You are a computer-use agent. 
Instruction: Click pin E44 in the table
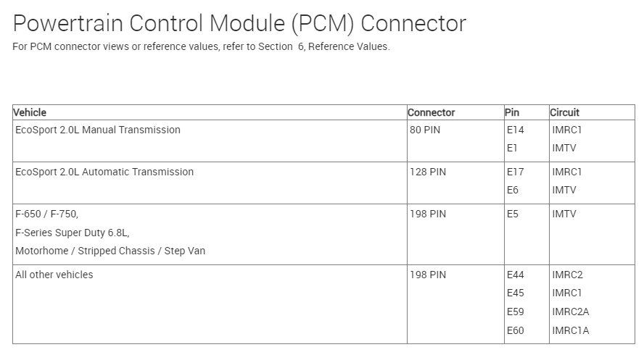pos(515,275)
